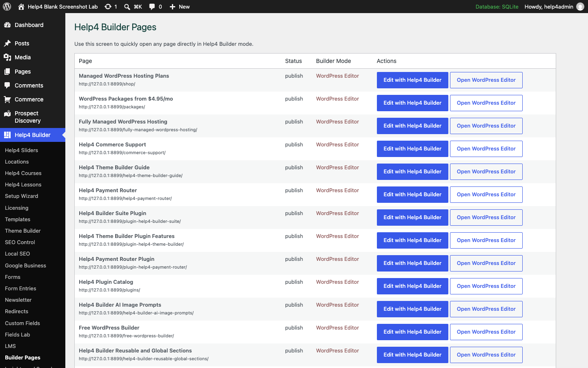Click Free WordPress Builder page title

point(109,328)
